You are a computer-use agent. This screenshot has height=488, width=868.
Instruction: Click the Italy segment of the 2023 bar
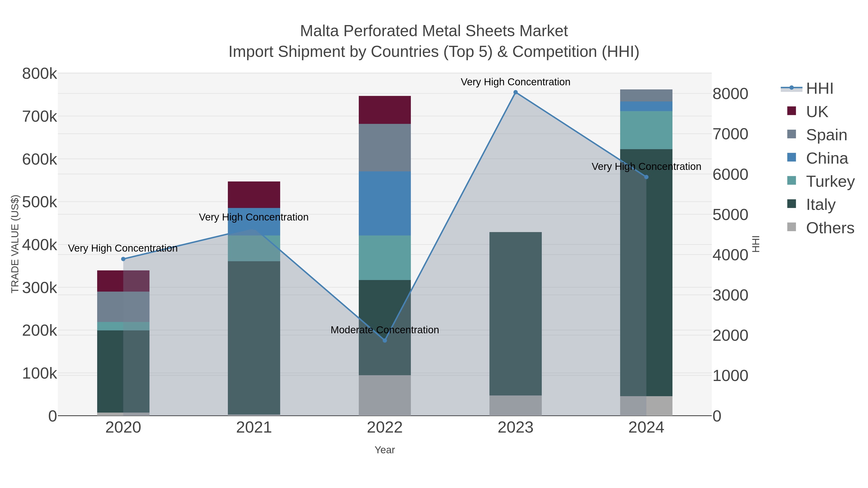pyautogui.click(x=515, y=314)
